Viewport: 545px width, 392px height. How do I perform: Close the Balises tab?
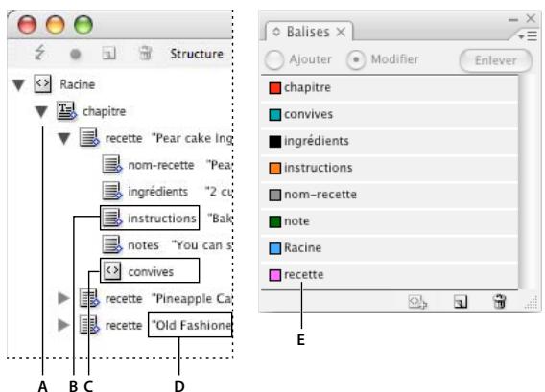point(341,33)
